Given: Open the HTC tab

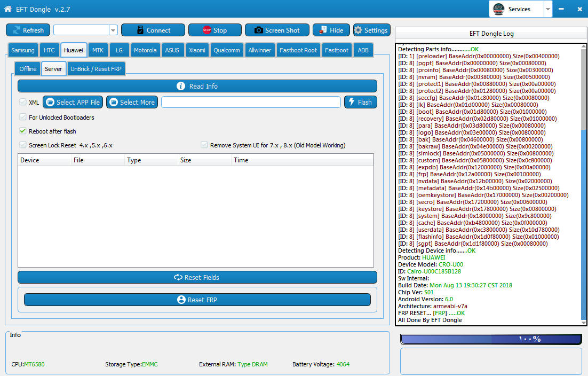Looking at the screenshot, I should coord(49,50).
